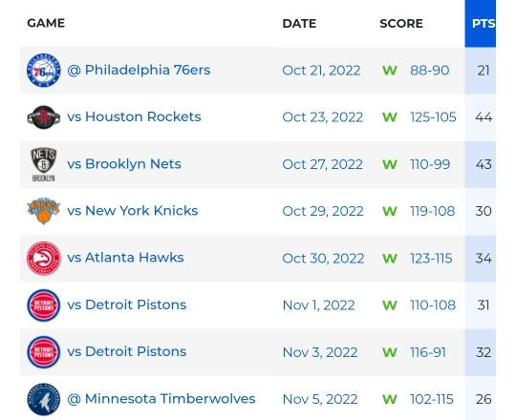Click the Atlanta Hawks team logo
Screen dimensions: 516x420
[x=43, y=259]
